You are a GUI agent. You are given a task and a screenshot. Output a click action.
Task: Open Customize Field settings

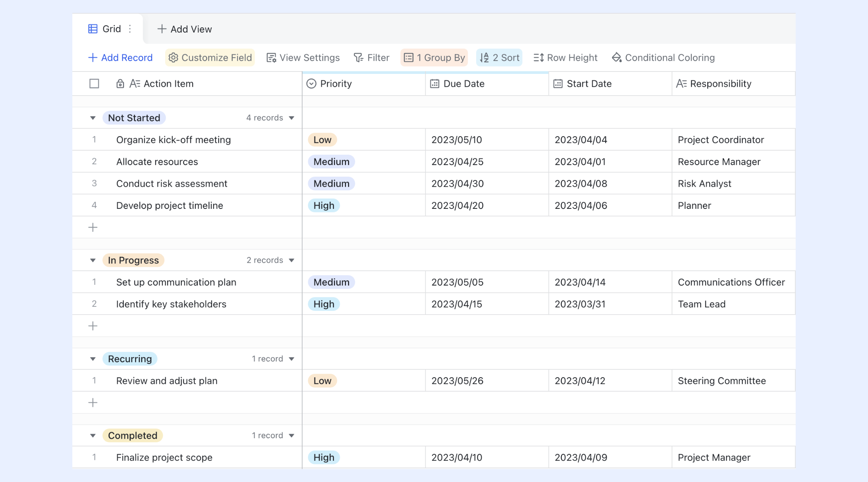click(x=210, y=58)
